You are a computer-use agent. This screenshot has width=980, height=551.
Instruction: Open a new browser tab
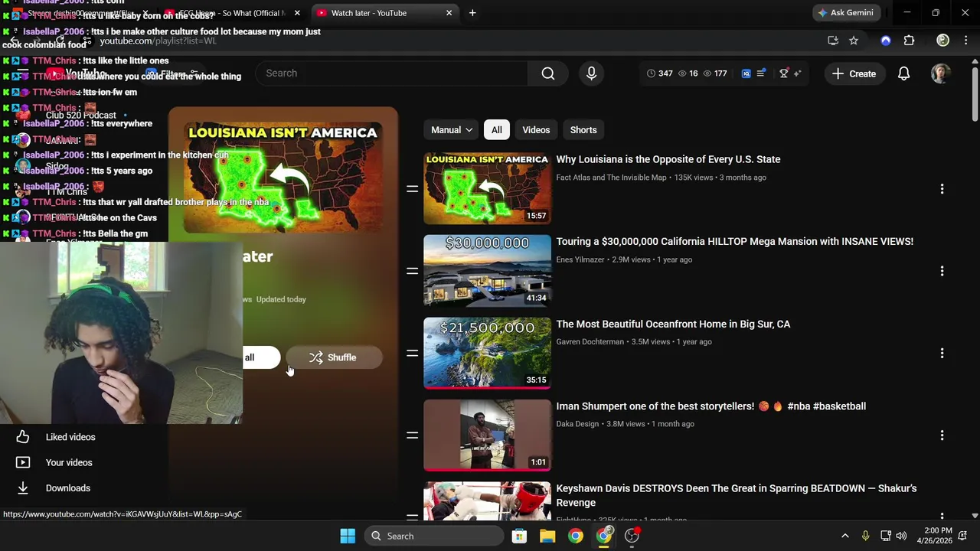click(x=472, y=13)
